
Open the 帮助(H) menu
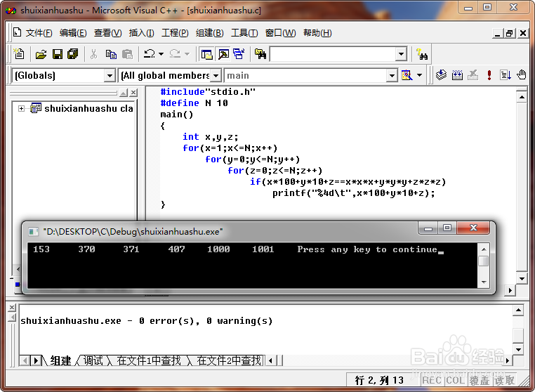click(317, 33)
